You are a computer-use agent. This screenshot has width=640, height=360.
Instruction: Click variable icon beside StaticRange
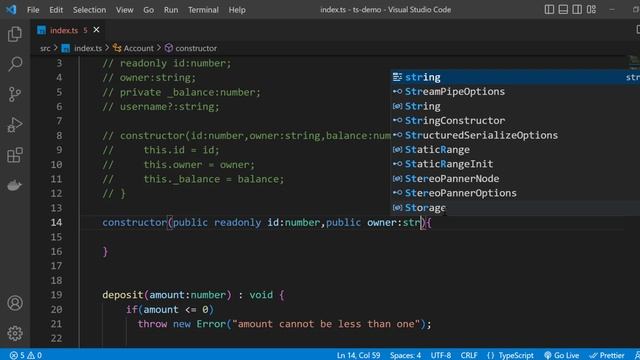397,149
